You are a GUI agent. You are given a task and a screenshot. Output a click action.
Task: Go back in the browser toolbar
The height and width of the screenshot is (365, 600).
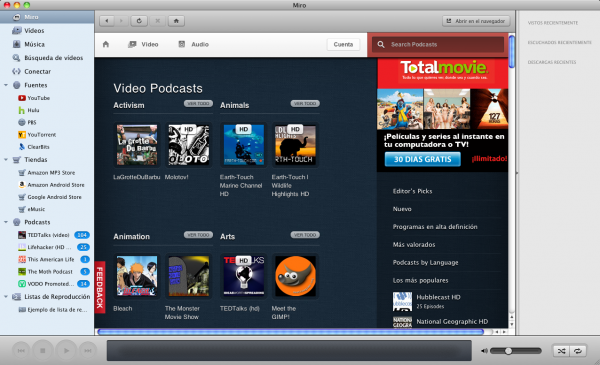pos(107,21)
